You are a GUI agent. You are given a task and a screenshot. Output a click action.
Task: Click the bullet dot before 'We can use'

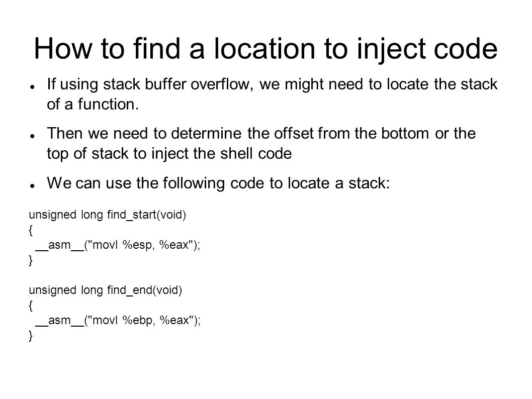(x=33, y=186)
